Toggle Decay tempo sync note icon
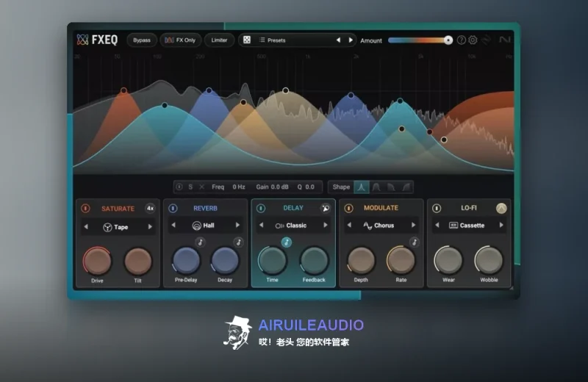 (238, 242)
